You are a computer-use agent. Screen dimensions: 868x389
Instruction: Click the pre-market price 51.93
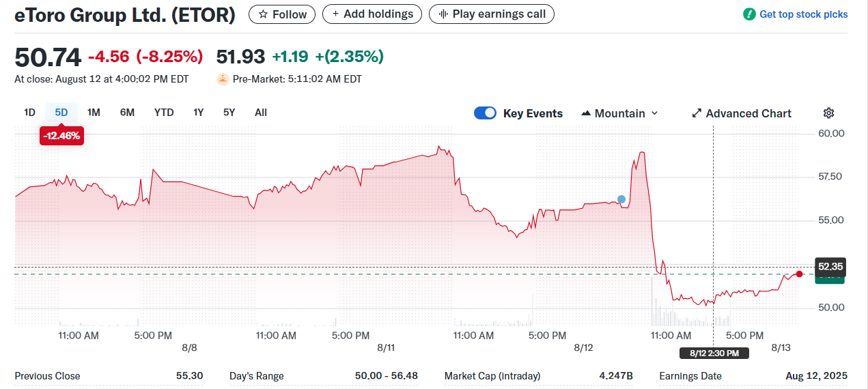pyautogui.click(x=240, y=57)
